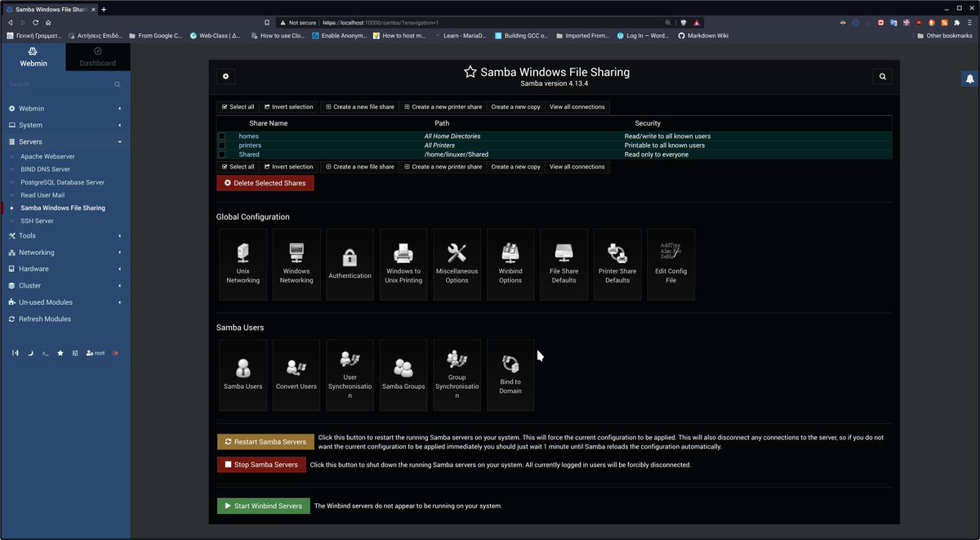Open Winbind Options

(x=510, y=263)
